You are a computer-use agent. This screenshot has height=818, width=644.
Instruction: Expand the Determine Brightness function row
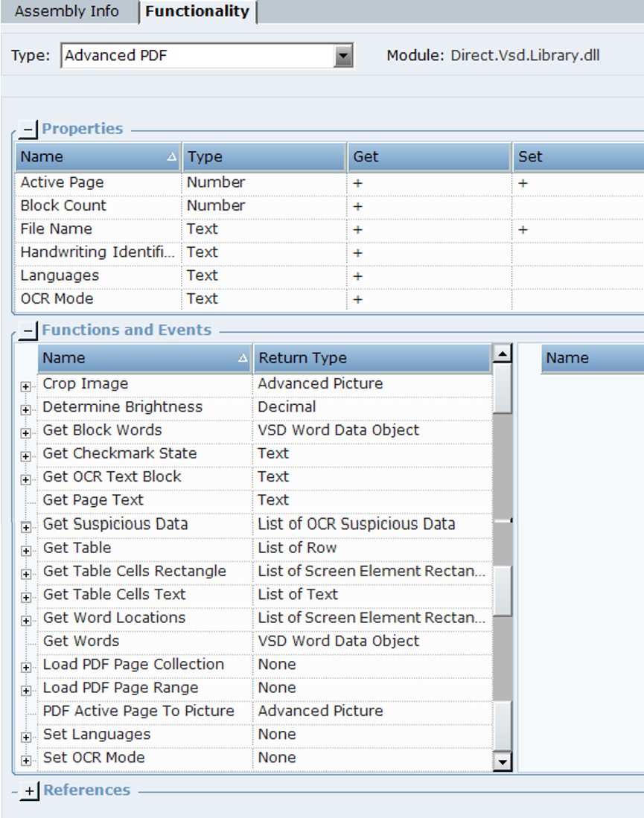tap(26, 409)
